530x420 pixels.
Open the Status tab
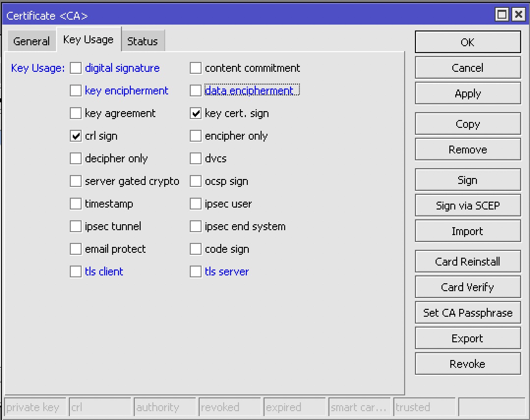click(x=142, y=41)
